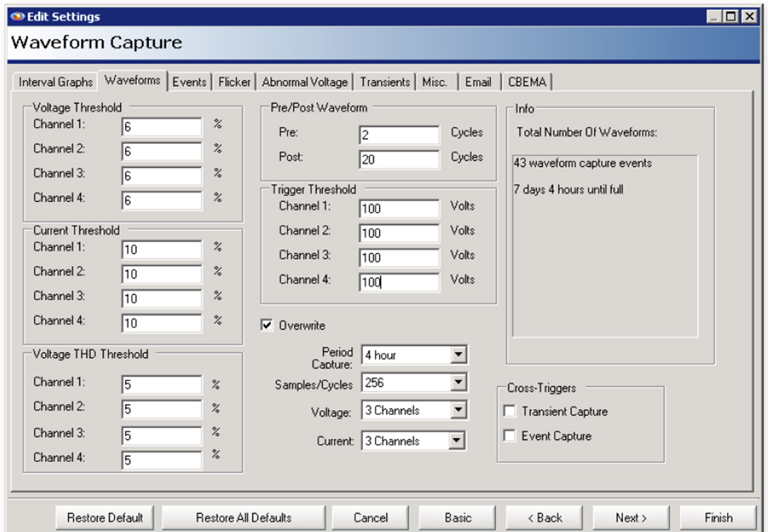The image size is (768, 532).
Task: Click the Restore All Defaults button
Action: pyautogui.click(x=243, y=517)
